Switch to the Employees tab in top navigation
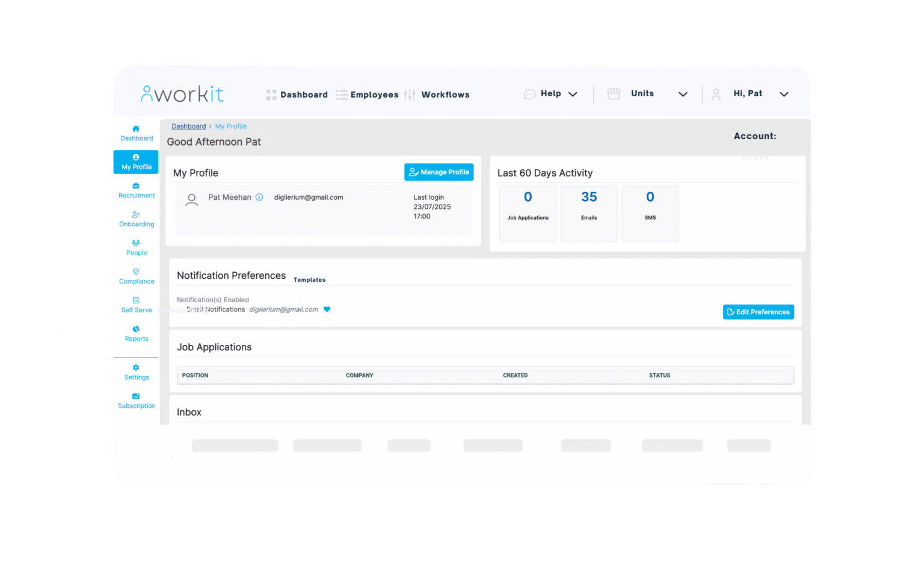The image size is (924, 582). [x=374, y=94]
